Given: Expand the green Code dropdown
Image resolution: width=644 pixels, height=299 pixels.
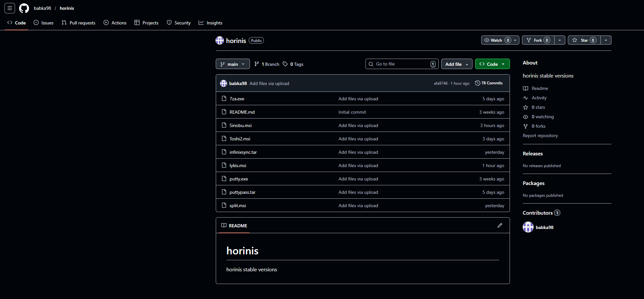Looking at the screenshot, I should (x=492, y=64).
